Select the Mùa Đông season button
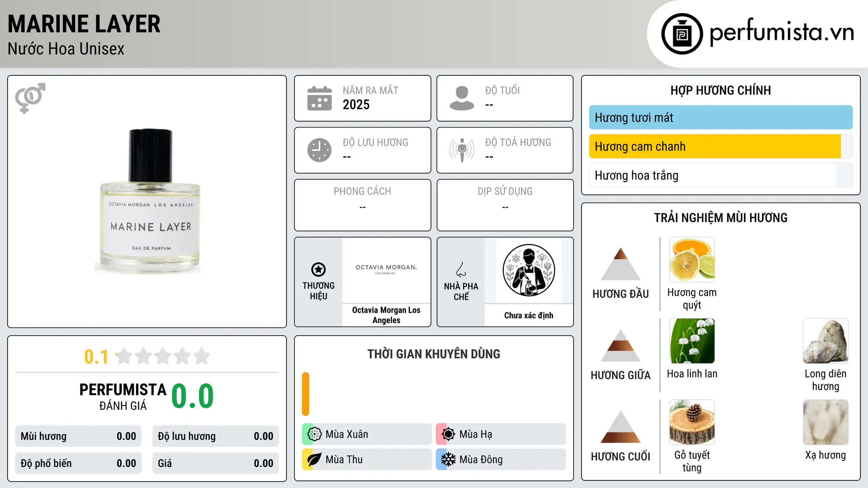The image size is (868, 488). [x=501, y=460]
